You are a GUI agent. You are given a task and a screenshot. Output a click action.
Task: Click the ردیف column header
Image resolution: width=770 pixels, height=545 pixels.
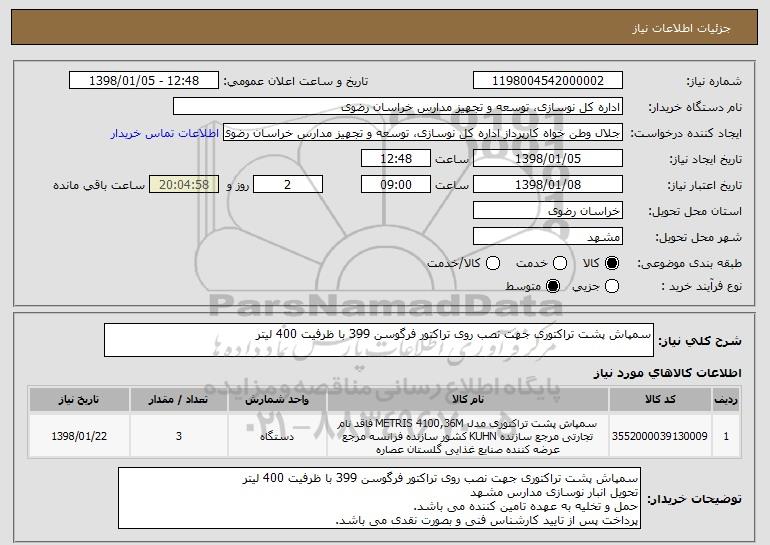coord(726,400)
